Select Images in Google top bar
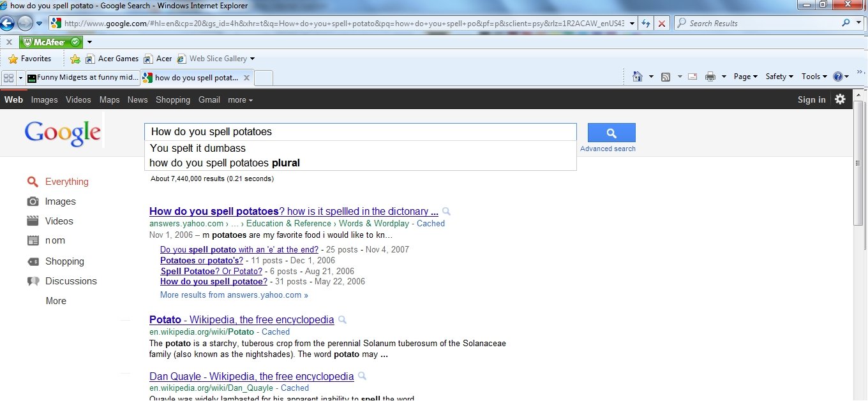The height and width of the screenshot is (401, 868). (44, 99)
